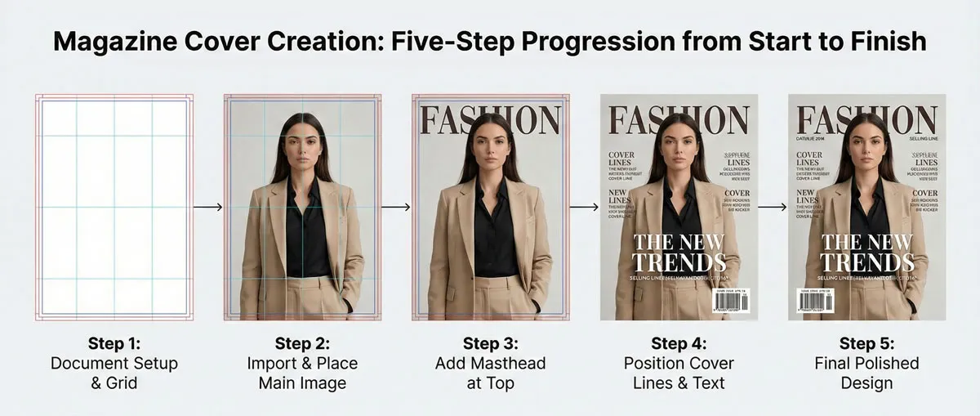Click the arrow between Step 2 and Step 3
Image resolution: width=980 pixels, height=416 pixels.
[396, 208]
